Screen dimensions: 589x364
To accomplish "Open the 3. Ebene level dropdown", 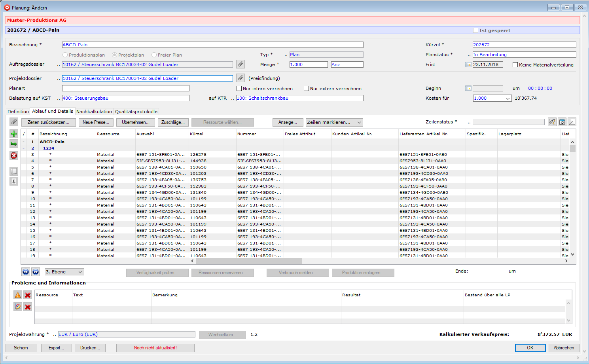I will tap(64, 272).
